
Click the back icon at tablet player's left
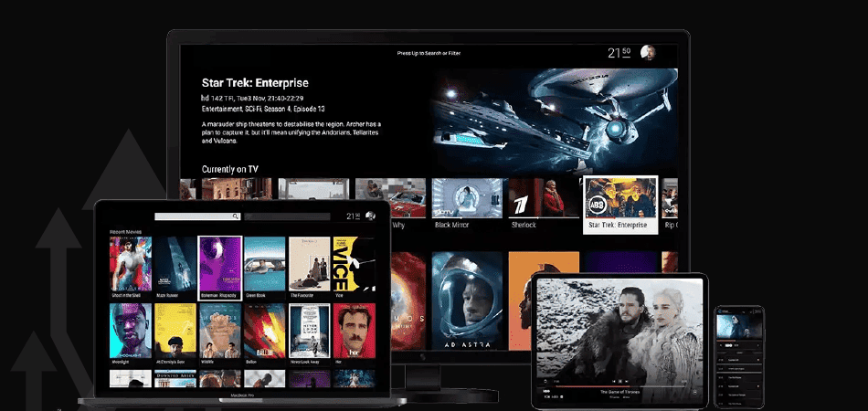545,381
